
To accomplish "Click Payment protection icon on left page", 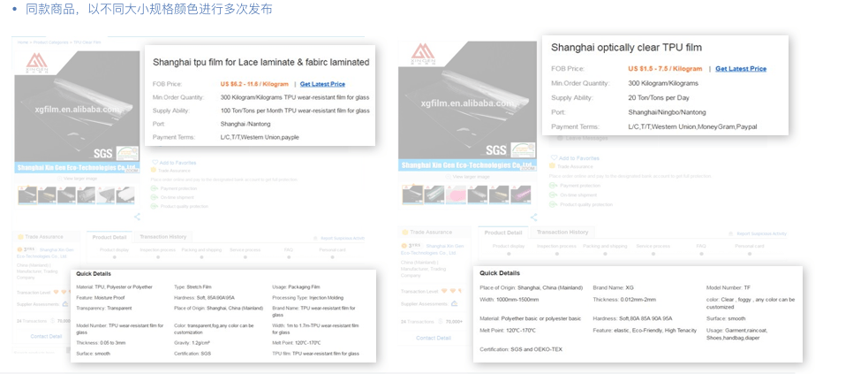I will (x=154, y=189).
